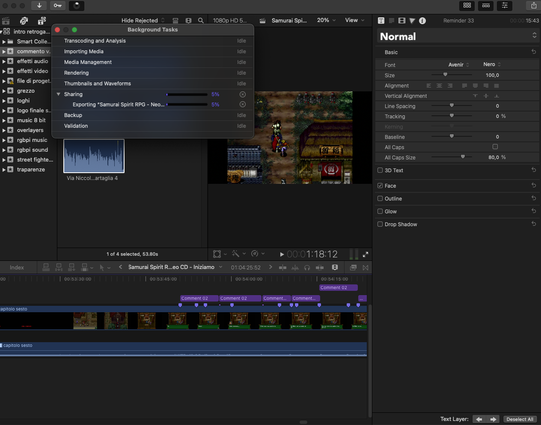Open the Hide Rejected filter dropdown
Screen dimensions: 541x425
(143, 20)
